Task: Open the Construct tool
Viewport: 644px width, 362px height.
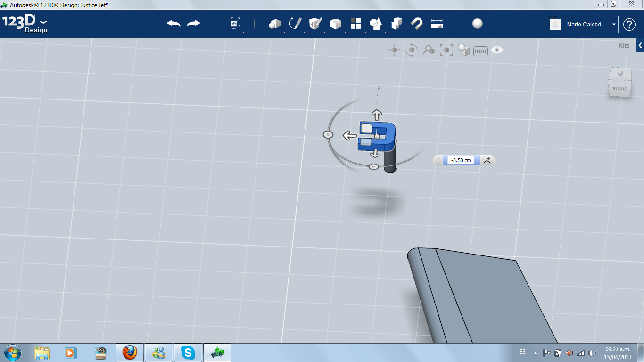Action: point(315,24)
